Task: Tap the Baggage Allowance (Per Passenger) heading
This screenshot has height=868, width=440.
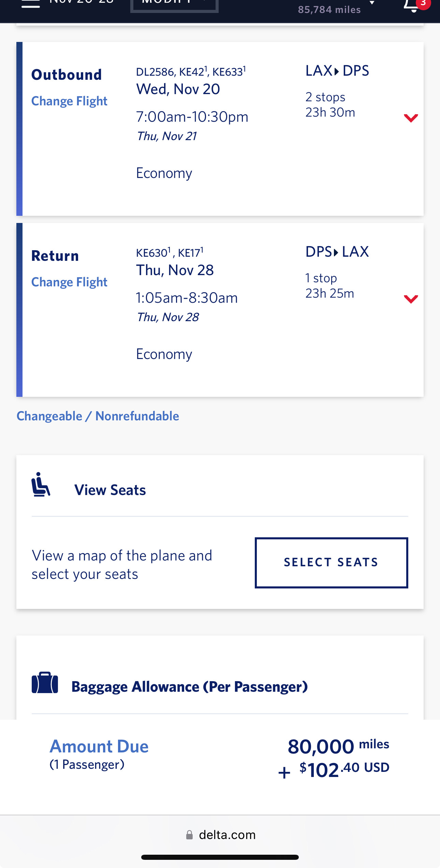Action: (189, 687)
